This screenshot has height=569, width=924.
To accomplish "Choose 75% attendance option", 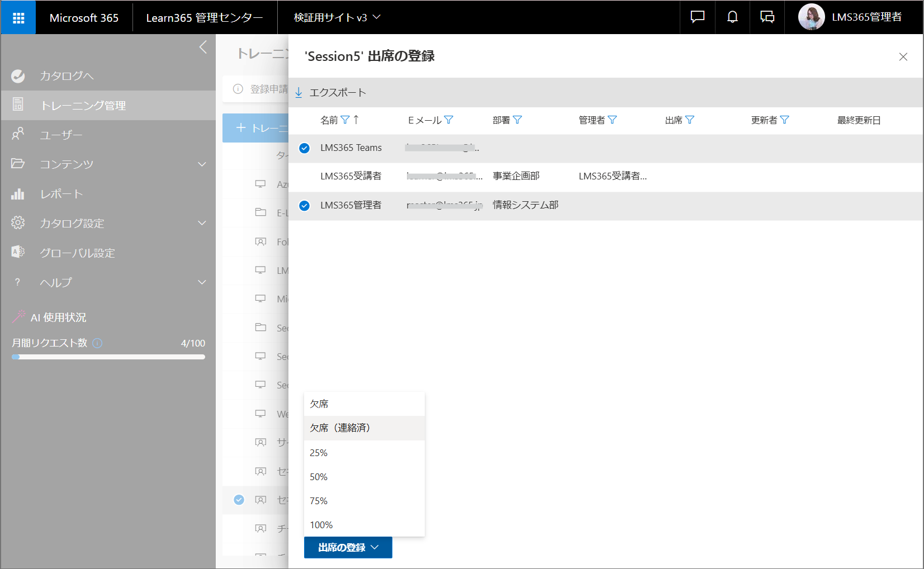I will click(x=364, y=501).
